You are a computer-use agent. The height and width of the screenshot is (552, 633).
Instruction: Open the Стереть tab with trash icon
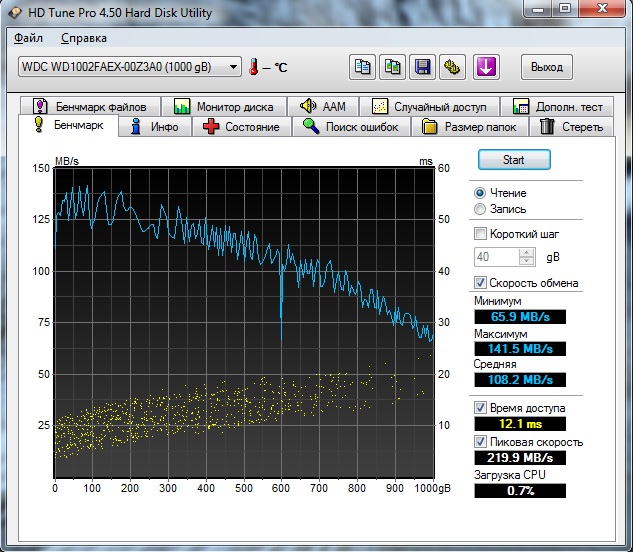[x=572, y=127]
